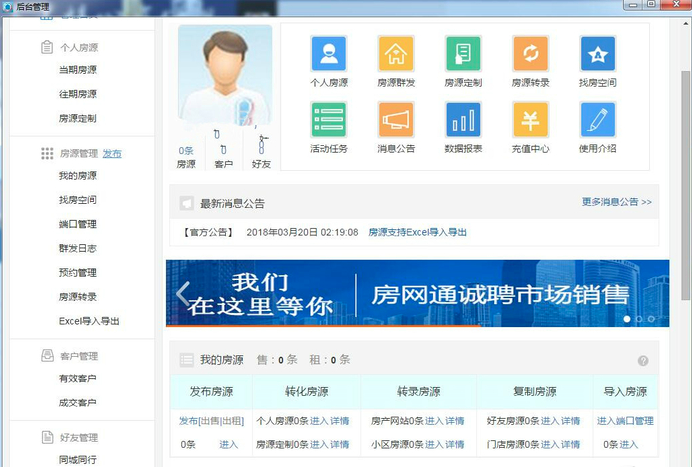Screen dimensions: 692x467
Task: Open 群发日志 in the sidebar
Action: coord(78,249)
